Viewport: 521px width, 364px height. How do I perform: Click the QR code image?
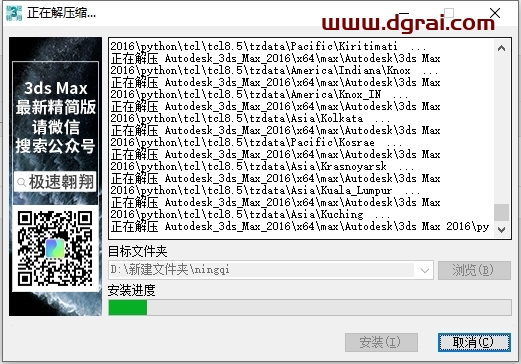point(55,248)
